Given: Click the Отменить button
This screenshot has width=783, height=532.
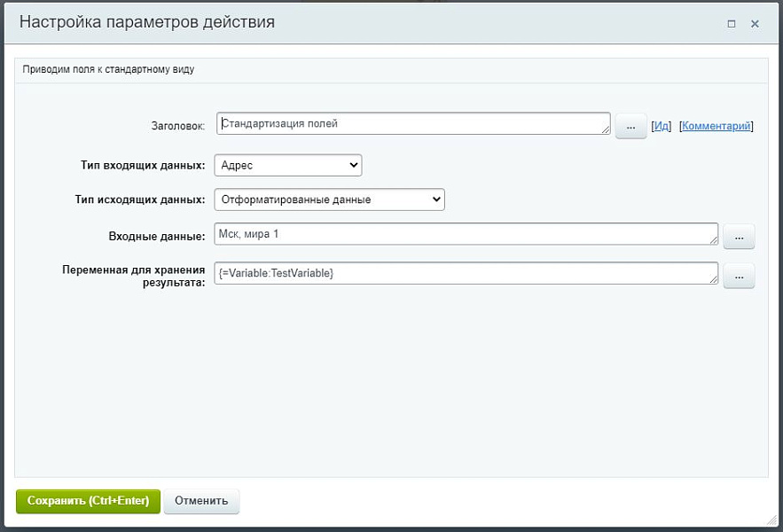Looking at the screenshot, I should (201, 500).
